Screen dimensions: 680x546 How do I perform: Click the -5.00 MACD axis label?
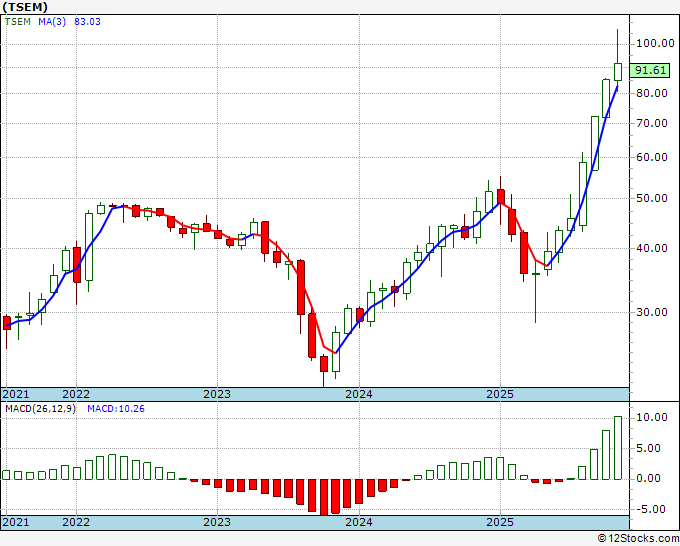(652, 509)
